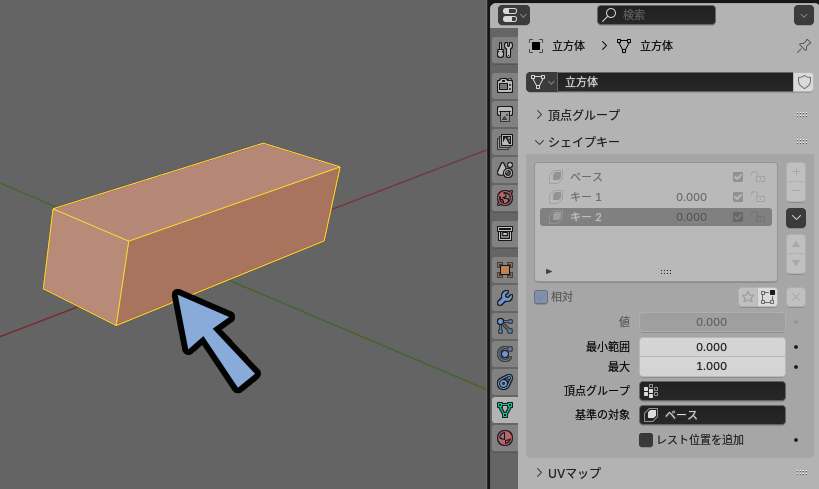
Task: Expand the shape key list filter triangle
Action: (548, 272)
